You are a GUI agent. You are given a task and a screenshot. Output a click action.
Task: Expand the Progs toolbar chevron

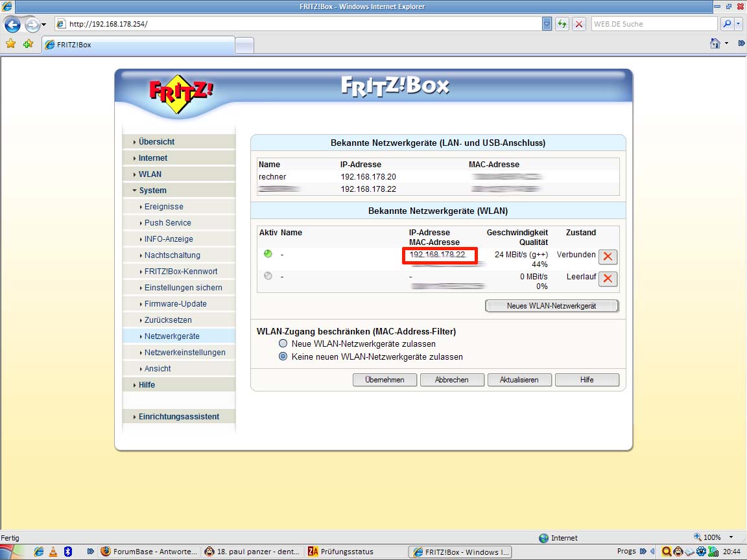point(643,551)
